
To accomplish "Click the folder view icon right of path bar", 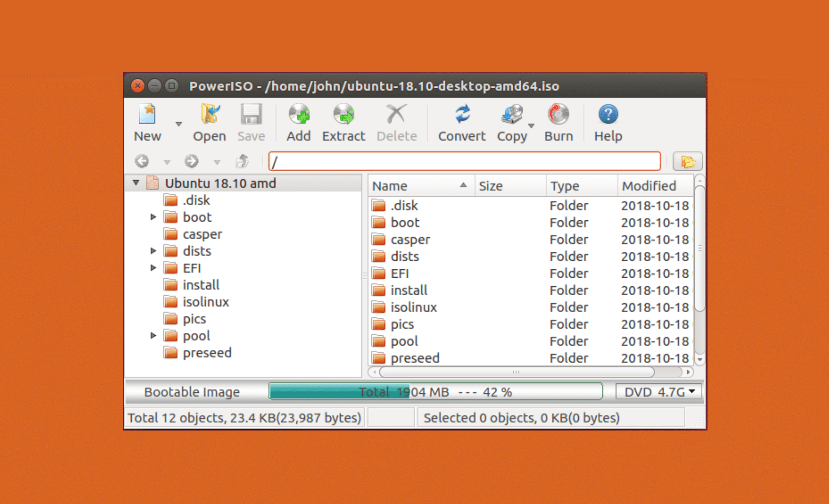I will tap(687, 161).
